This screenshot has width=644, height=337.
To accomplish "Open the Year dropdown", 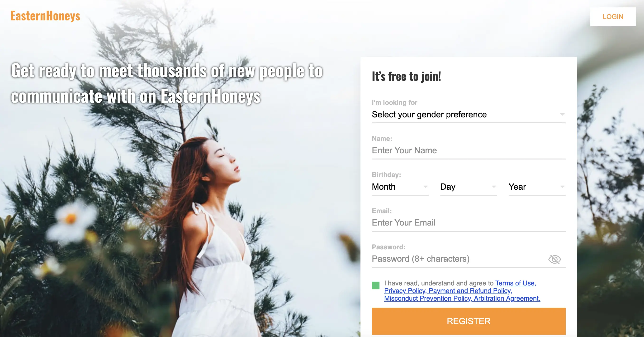I will [x=537, y=187].
